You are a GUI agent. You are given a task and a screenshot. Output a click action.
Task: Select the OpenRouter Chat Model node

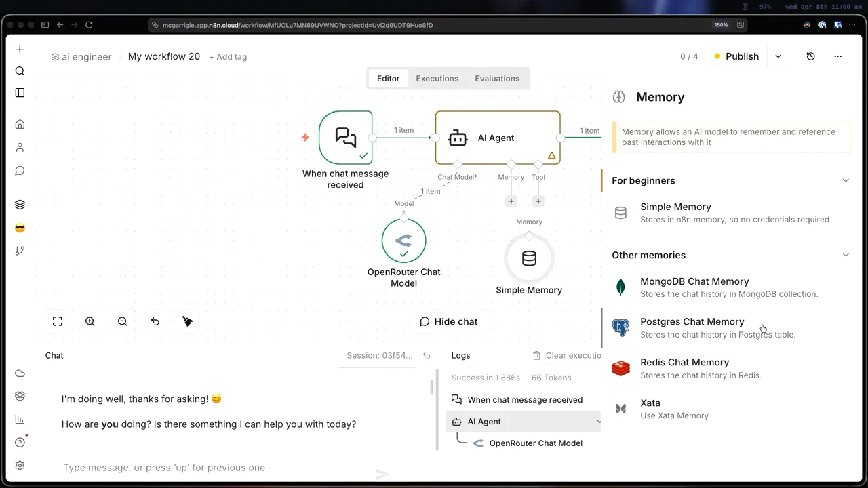(x=403, y=241)
